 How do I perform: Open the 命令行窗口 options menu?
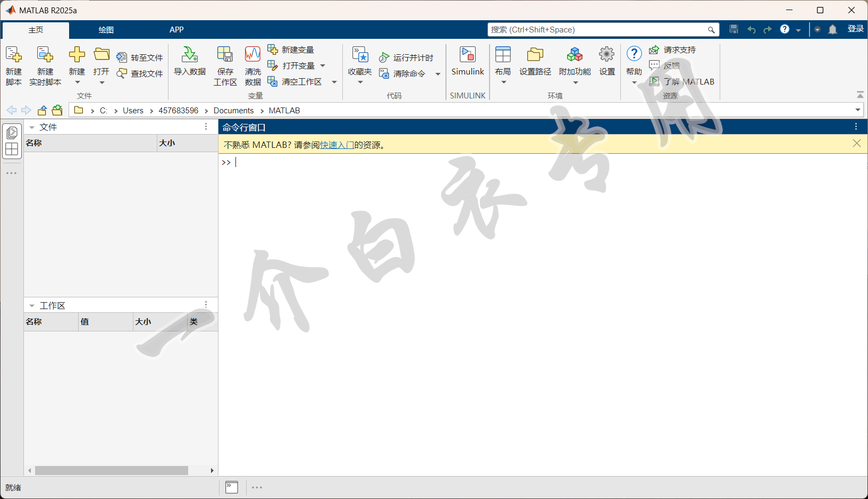pos(856,127)
